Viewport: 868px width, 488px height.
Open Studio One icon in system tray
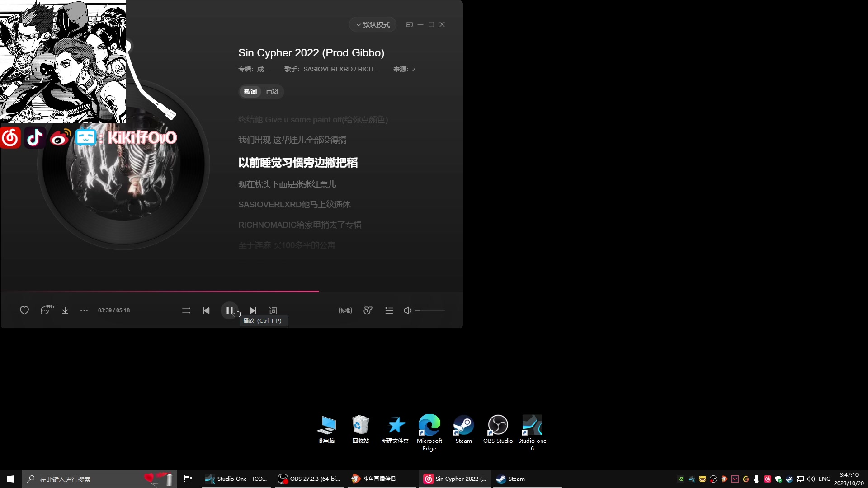692,479
